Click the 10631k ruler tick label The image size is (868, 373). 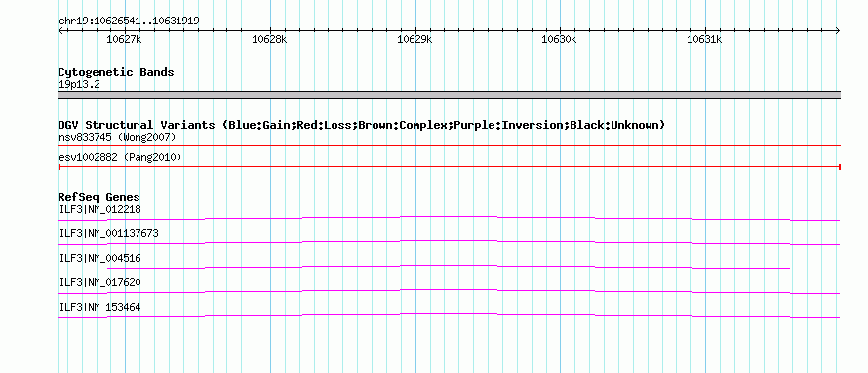704,39
